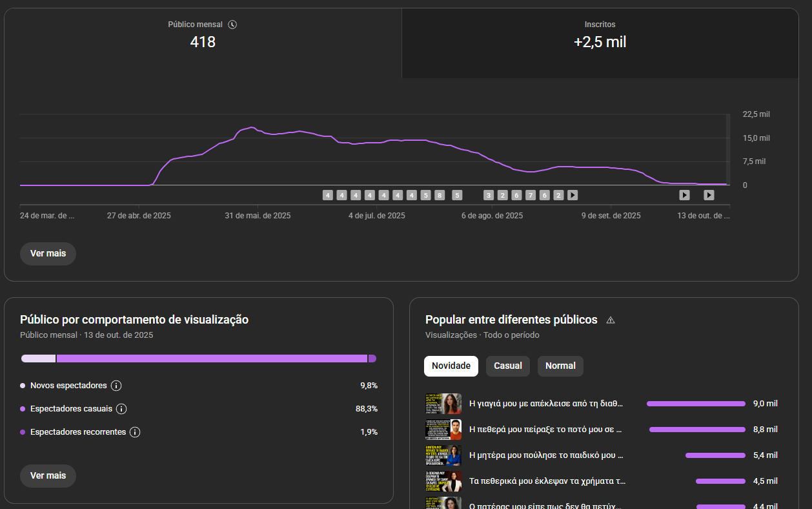The image size is (812, 509).
Task: Open video title Η μητέρα μου πούλησε το παιδικό
Action: point(546,455)
